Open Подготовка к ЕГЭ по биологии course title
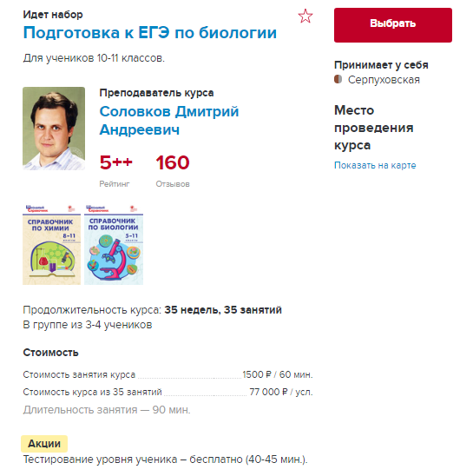 [150, 33]
